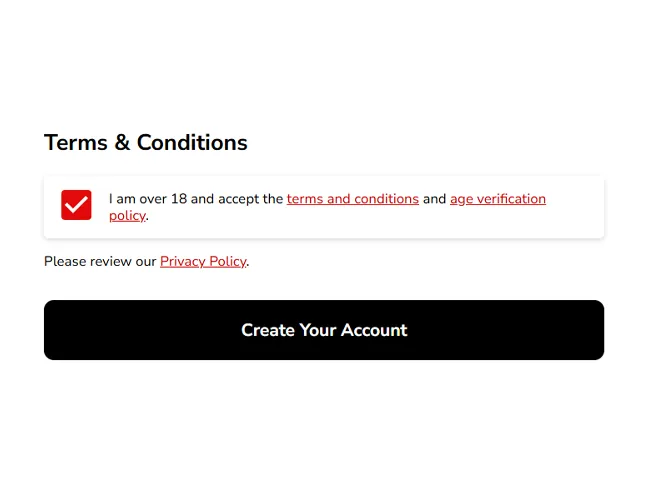
Task: Click the Terms & Conditions heading
Action: point(146,143)
